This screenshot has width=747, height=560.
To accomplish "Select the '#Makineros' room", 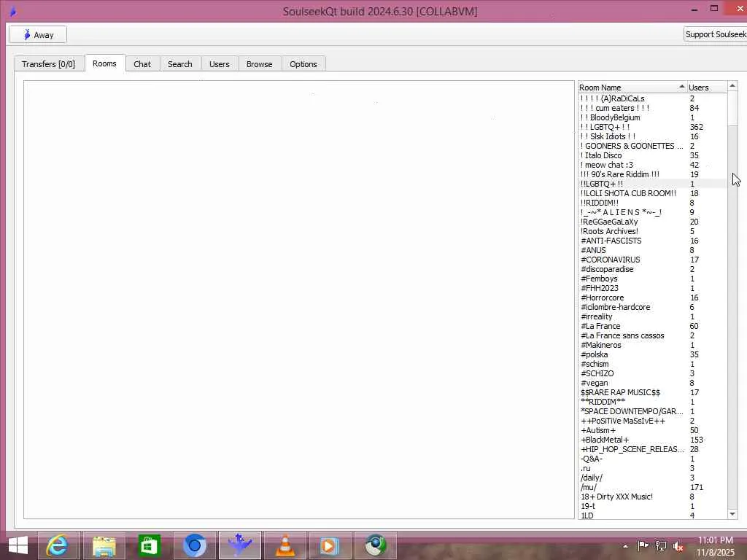I will click(652, 345).
